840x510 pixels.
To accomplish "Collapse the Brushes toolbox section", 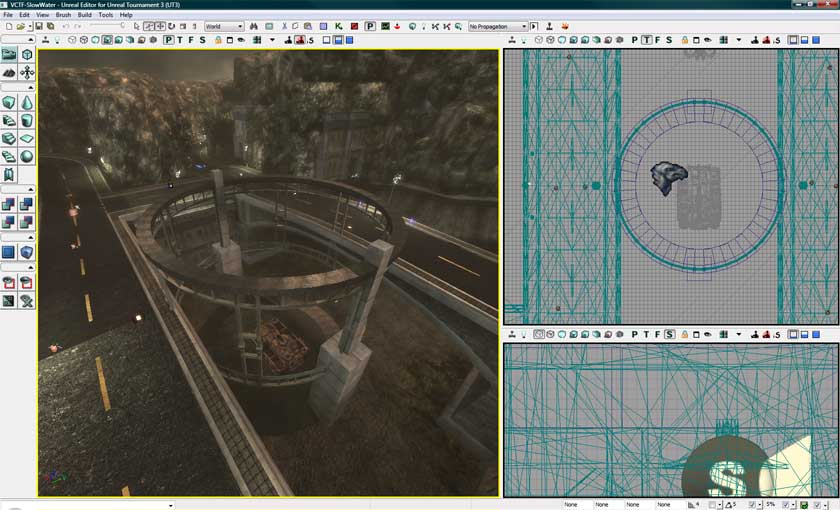I will point(31,87).
